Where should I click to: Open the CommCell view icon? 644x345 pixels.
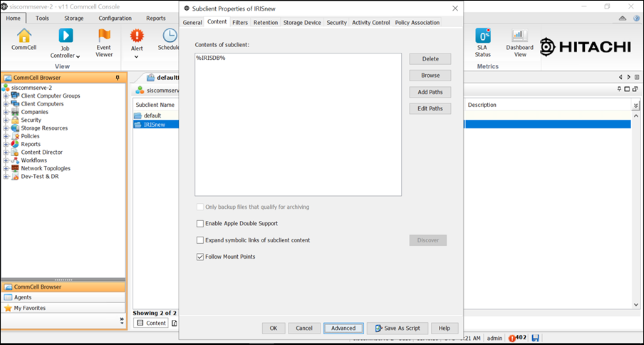click(24, 36)
